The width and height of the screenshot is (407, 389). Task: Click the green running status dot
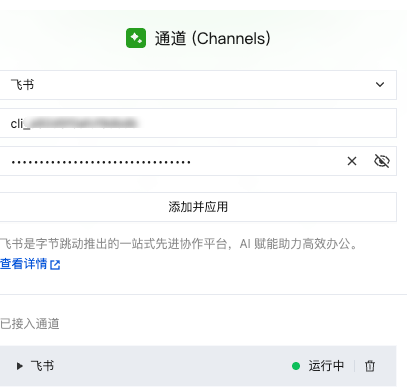[296, 366]
